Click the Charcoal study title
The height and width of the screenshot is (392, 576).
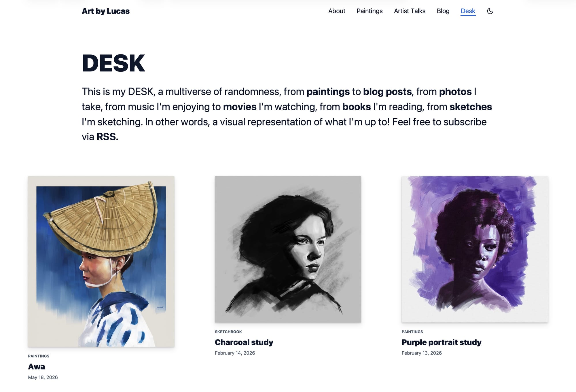coord(244,342)
